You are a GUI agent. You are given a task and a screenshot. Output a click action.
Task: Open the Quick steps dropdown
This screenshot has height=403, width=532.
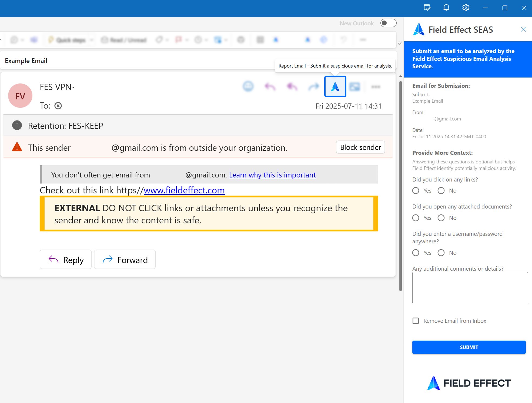(x=92, y=40)
